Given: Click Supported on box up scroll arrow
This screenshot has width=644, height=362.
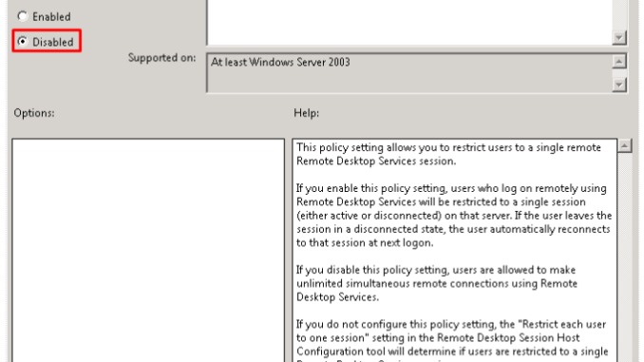Looking at the screenshot, I should (x=618, y=62).
